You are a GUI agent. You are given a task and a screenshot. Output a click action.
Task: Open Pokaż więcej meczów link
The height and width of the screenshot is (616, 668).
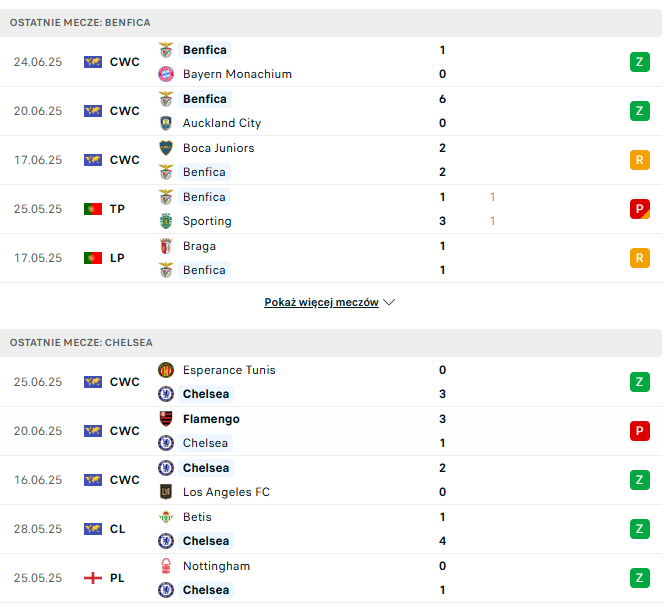(321, 302)
